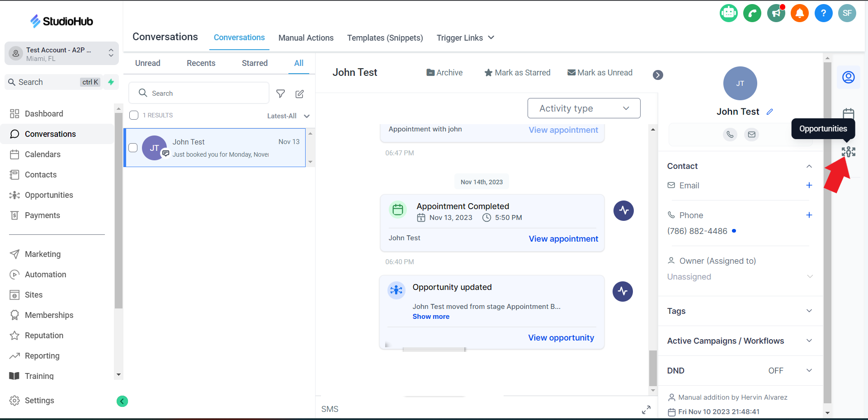Open Contacts in the sidebar
This screenshot has height=420, width=868.
[x=41, y=175]
